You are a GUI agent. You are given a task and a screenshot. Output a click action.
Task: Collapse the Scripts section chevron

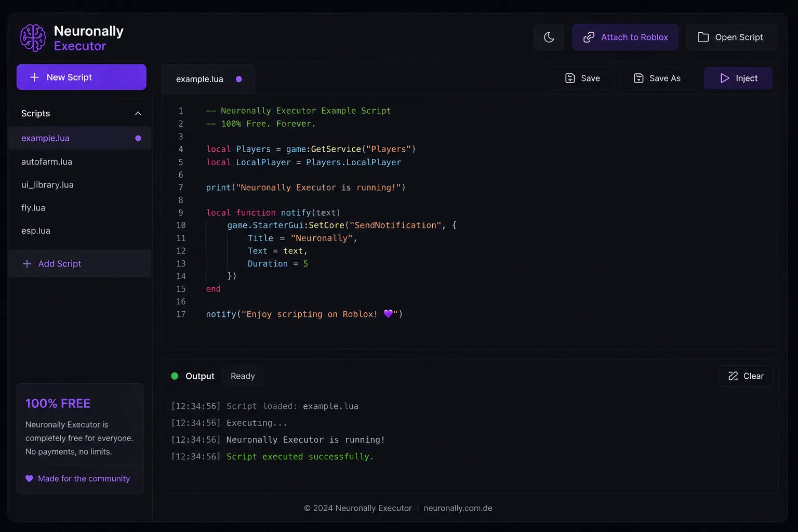(x=138, y=113)
